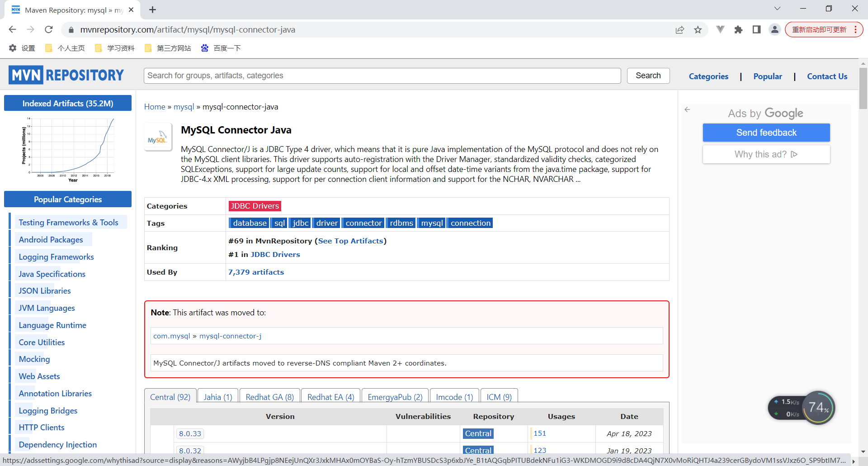
Task: Click the share page icon in address bar
Action: click(679, 30)
